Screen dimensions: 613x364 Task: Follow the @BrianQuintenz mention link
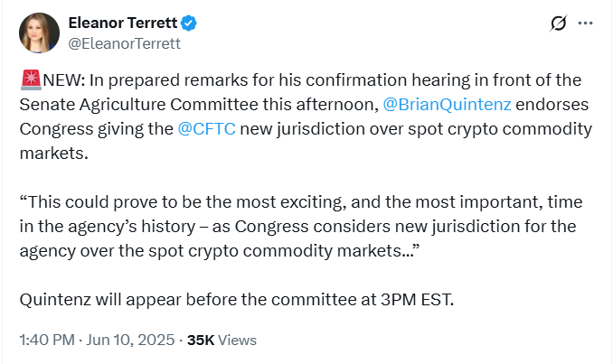pyautogui.click(x=447, y=105)
